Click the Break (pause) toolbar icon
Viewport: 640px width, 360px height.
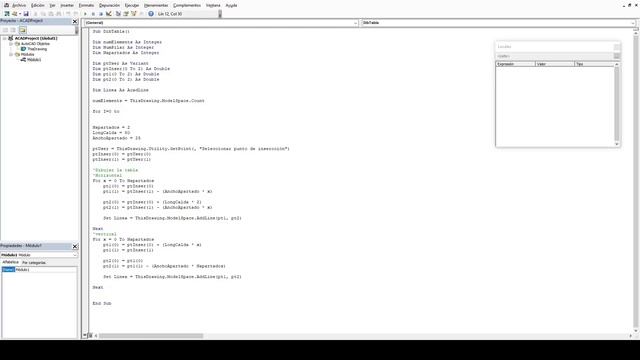(93, 14)
